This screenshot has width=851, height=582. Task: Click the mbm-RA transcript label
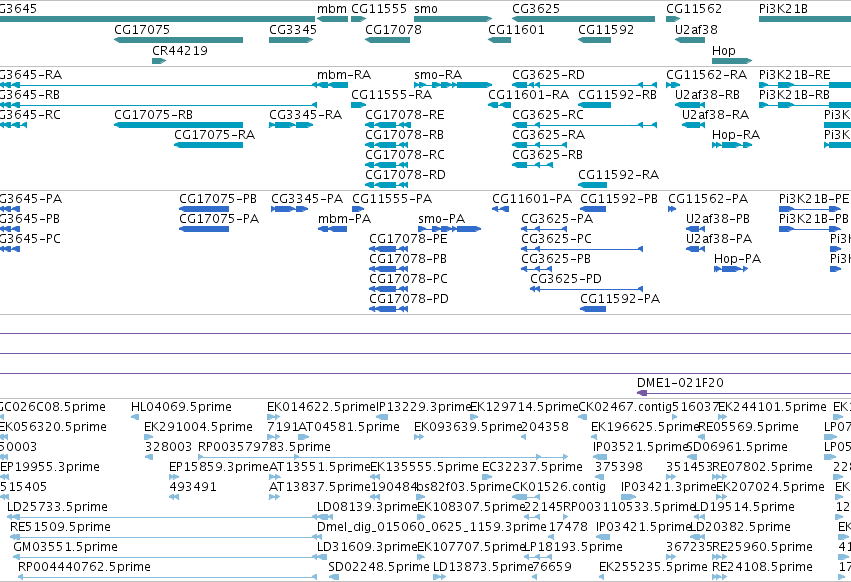coord(344,74)
